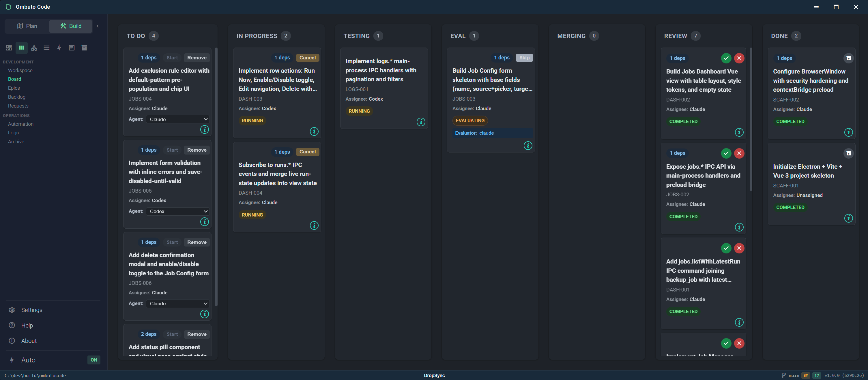The height and width of the screenshot is (380, 868).
Task: Click the info icon on the JOBS-004 card
Action: (204, 129)
